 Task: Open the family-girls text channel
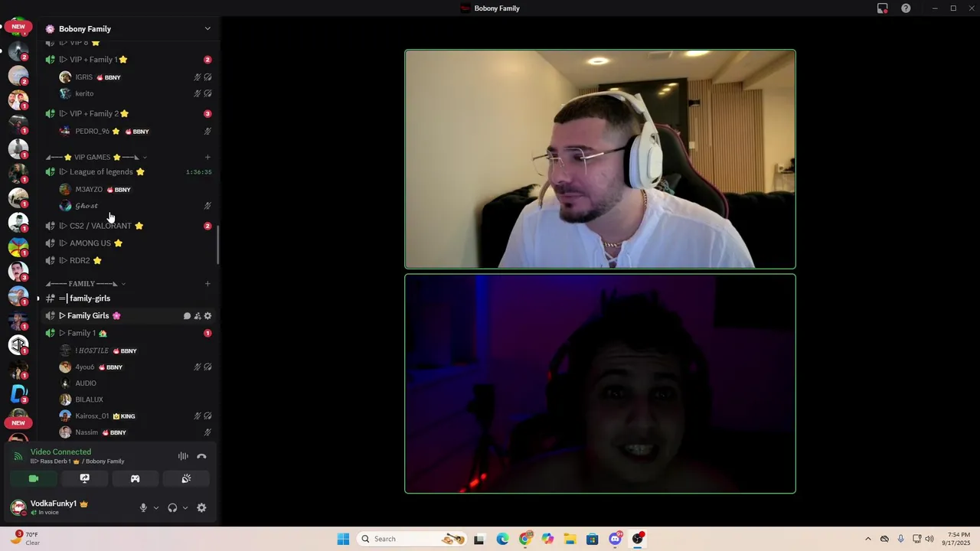[128, 298]
